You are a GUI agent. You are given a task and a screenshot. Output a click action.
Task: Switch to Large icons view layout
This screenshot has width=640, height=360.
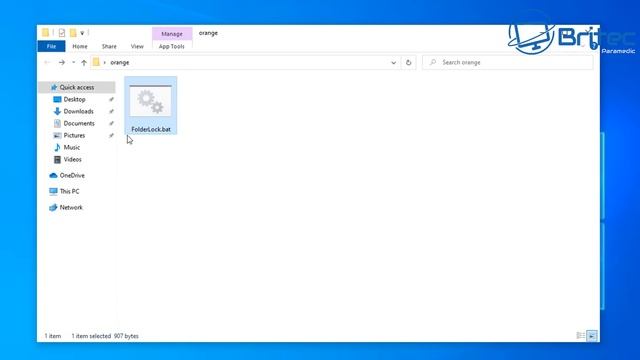pos(592,336)
